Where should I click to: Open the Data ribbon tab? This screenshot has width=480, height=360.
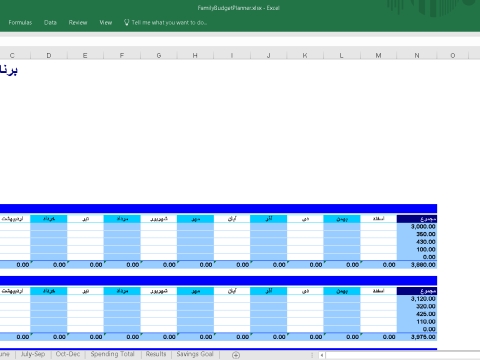click(50, 23)
